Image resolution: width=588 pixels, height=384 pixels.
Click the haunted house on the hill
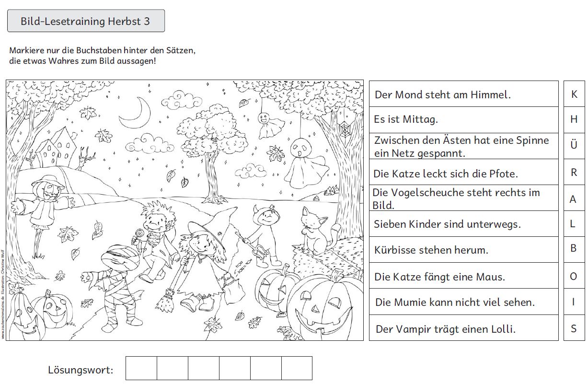pos(57,145)
